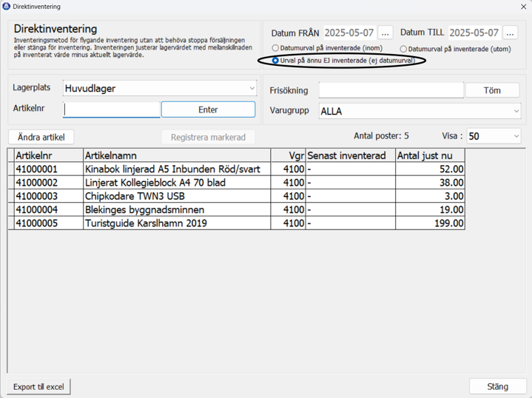The image size is (532, 398).
Task: Click the Direktinventering app icon in title bar
Action: coord(6,6)
